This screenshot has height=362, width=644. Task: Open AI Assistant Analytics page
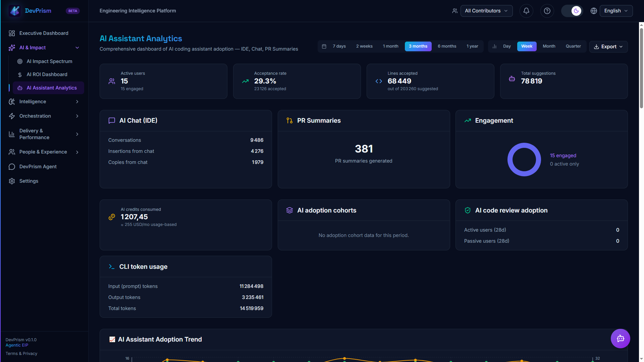click(48, 88)
